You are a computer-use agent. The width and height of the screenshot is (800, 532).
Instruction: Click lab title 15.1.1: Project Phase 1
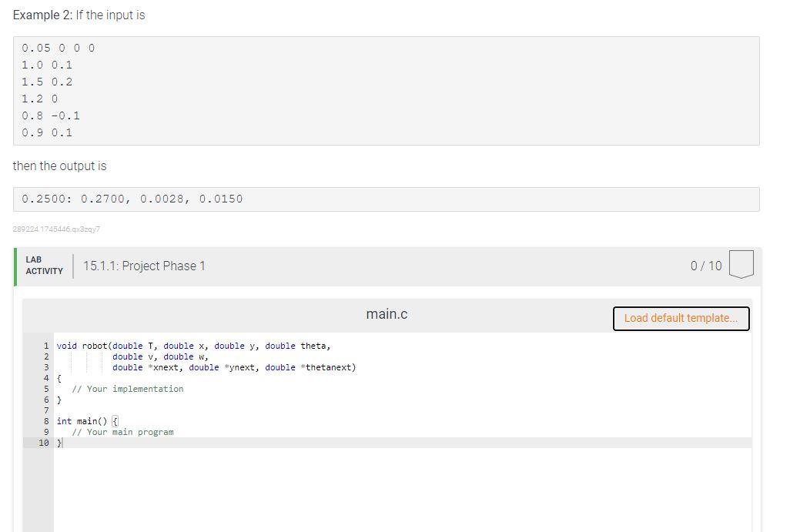coord(145,266)
